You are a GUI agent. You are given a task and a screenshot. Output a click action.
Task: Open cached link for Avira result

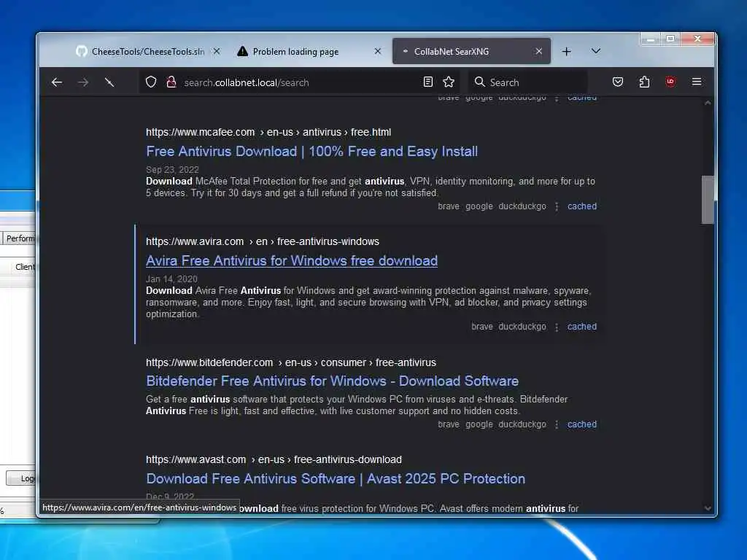point(581,327)
